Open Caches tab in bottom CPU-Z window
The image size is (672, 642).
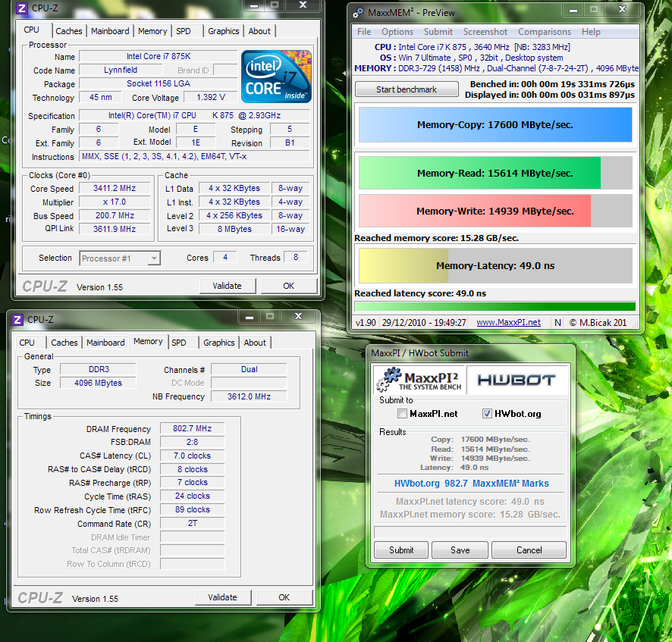[64, 343]
